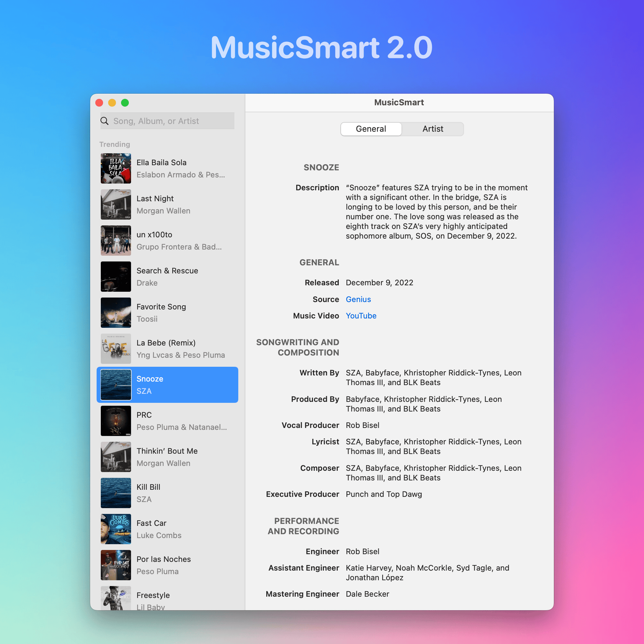Choose the Favorite Song title

pyautogui.click(x=161, y=307)
